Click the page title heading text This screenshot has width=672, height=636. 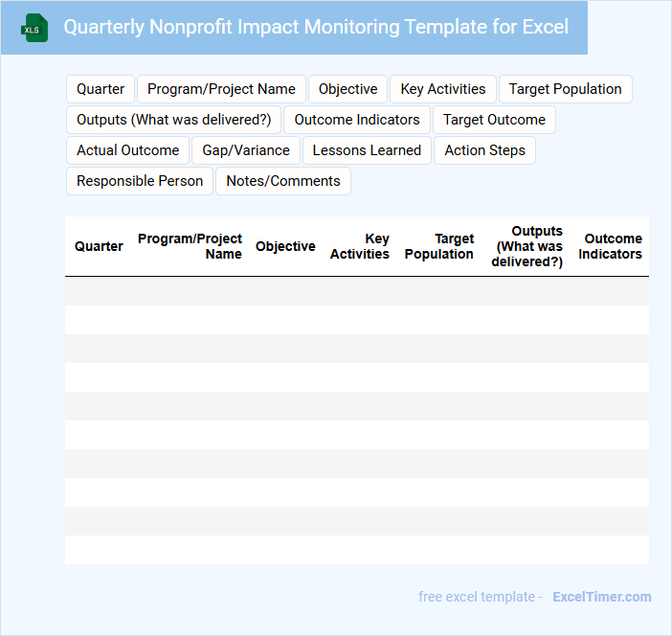click(316, 27)
